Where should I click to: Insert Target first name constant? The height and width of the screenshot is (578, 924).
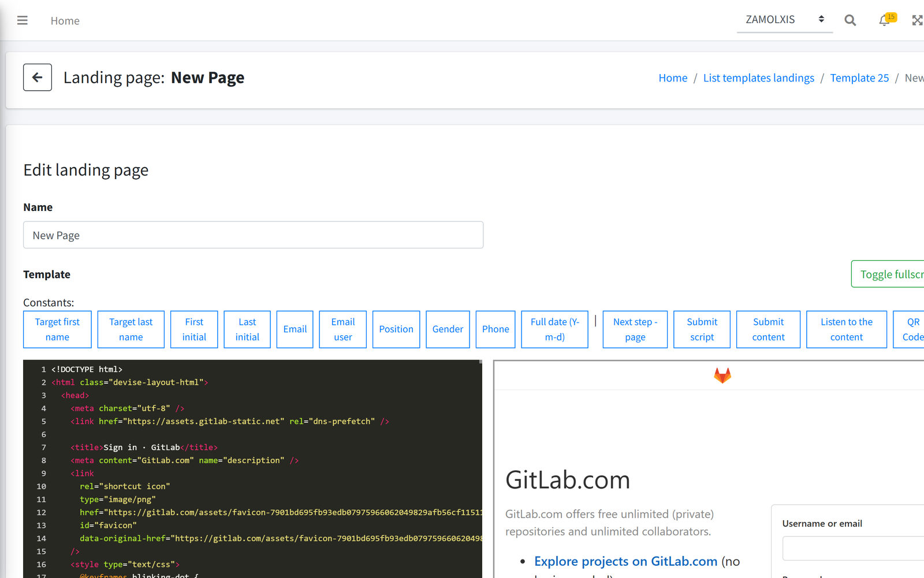click(x=57, y=329)
